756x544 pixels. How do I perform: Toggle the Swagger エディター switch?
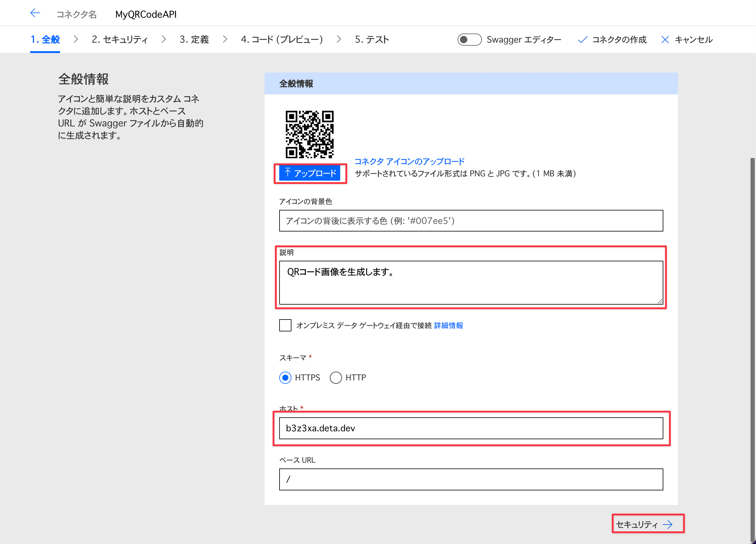(x=469, y=40)
